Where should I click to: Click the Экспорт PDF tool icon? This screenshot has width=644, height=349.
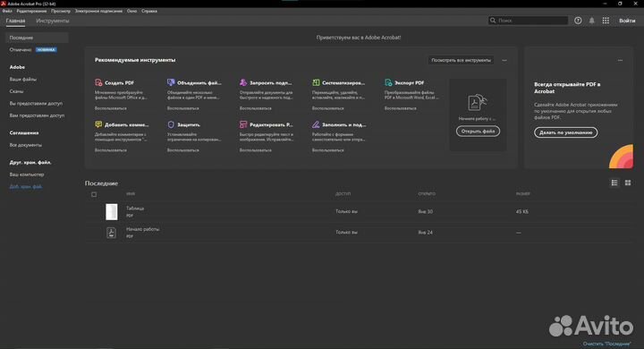coord(388,82)
